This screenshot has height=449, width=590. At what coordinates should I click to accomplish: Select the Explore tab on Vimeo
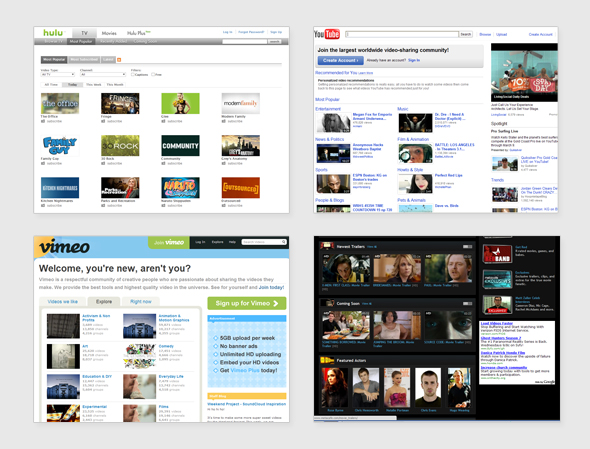(x=104, y=301)
